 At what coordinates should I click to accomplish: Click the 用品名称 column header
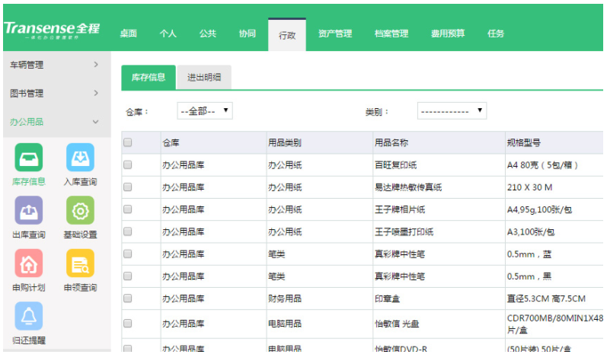(439, 143)
